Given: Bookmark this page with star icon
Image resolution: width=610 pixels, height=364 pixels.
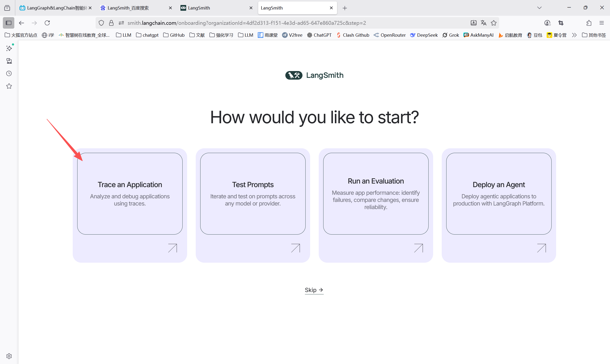Looking at the screenshot, I should (494, 23).
